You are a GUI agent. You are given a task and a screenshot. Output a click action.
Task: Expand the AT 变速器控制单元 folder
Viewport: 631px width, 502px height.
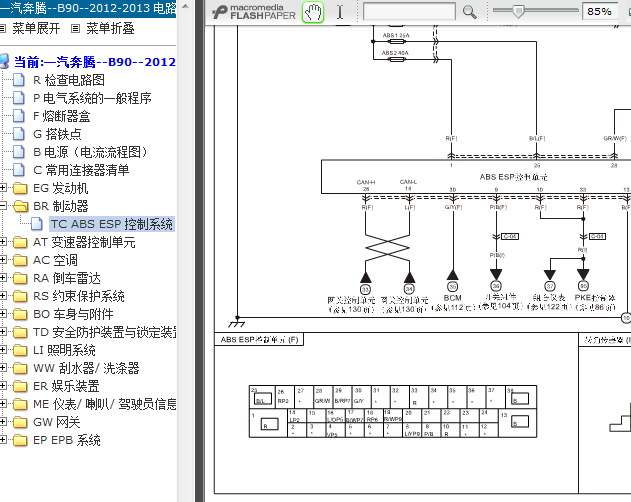pyautogui.click(x=2, y=242)
